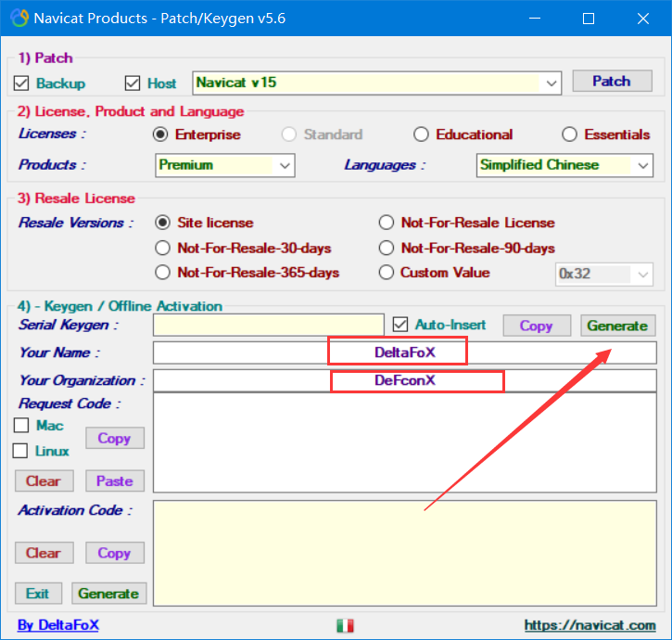Click inside the Request Code text area
The width and height of the screenshot is (672, 640).
click(x=404, y=442)
